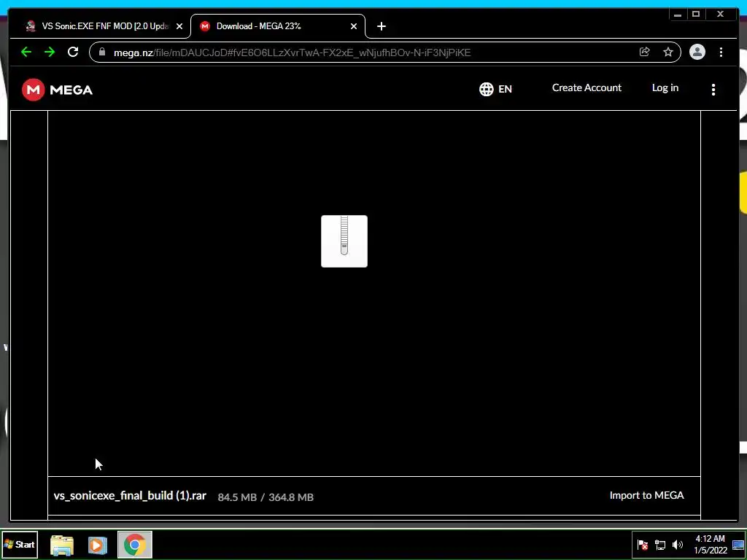Click the vs_sonicexe_final_build (1).rar filename
Viewport: 747px width, 560px height.
[x=130, y=496]
